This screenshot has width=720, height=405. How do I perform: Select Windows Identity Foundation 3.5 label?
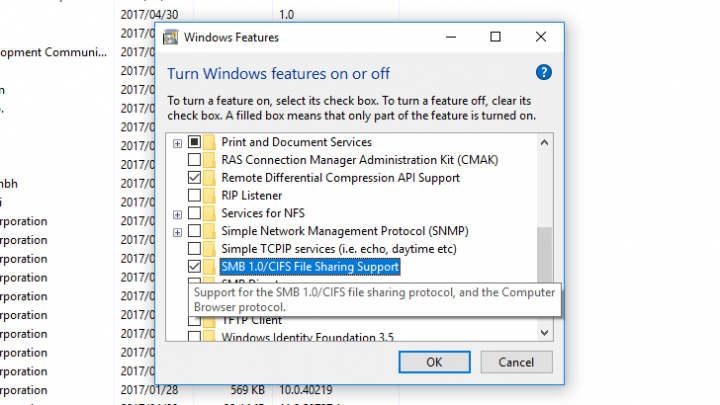308,337
